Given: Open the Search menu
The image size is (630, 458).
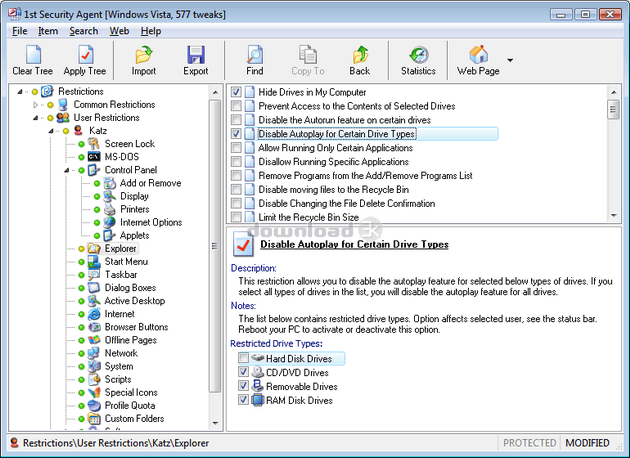Looking at the screenshot, I should click(83, 31).
